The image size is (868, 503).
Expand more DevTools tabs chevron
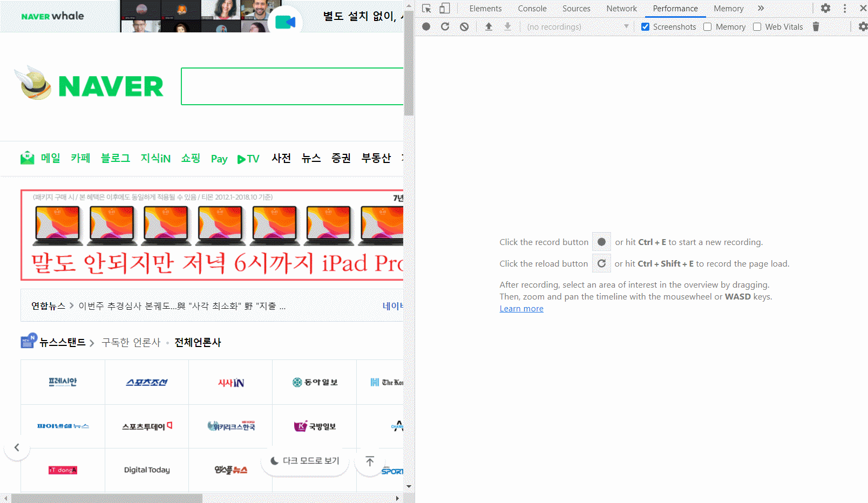[x=761, y=8]
